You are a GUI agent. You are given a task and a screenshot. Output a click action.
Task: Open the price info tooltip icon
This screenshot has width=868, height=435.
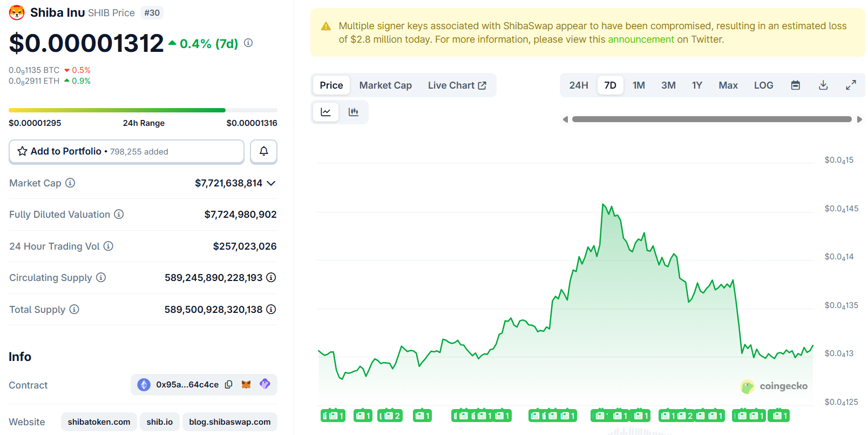click(248, 43)
